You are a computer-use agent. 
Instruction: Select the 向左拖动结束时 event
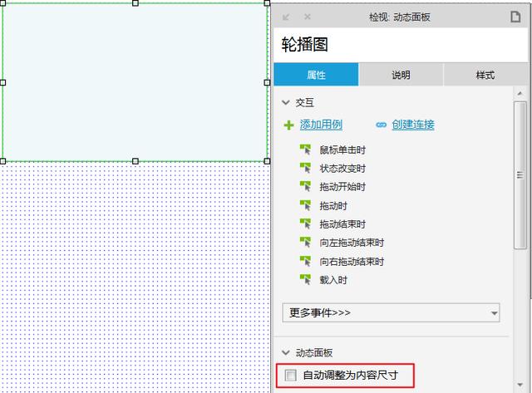point(352,243)
